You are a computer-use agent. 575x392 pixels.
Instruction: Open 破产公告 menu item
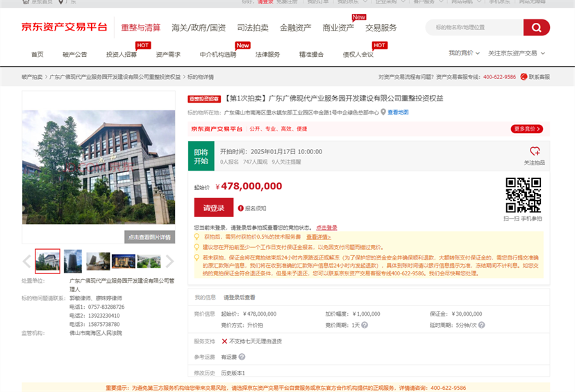tap(75, 54)
